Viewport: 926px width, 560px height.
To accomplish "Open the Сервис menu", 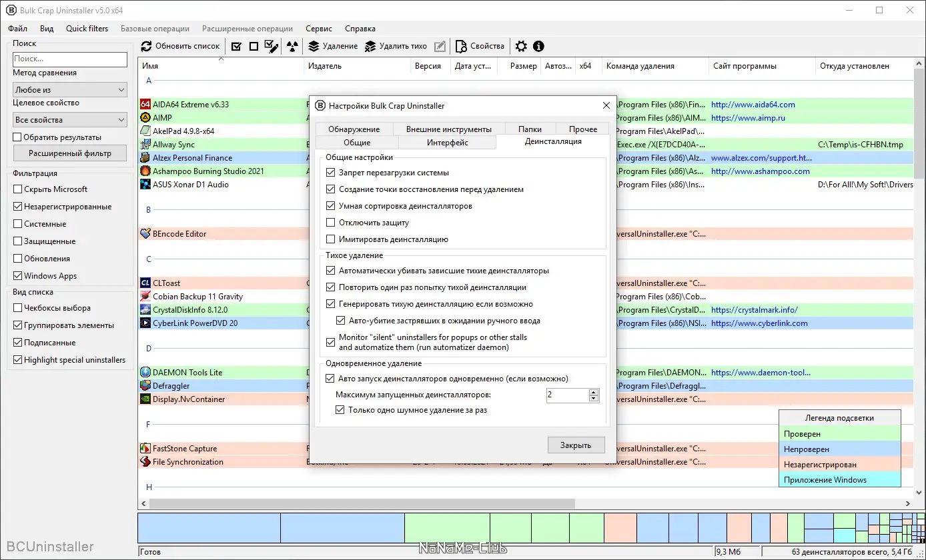I will click(x=319, y=29).
